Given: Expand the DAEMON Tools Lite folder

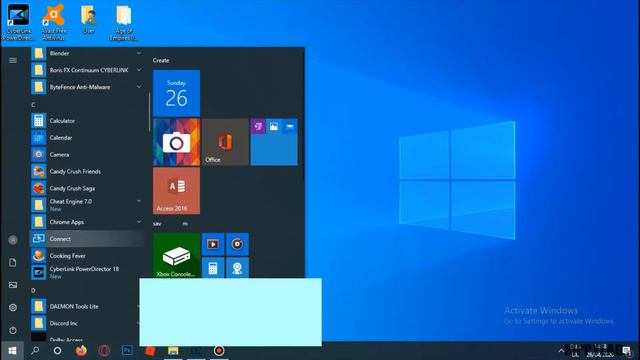Looking at the screenshot, I should [x=85, y=306].
